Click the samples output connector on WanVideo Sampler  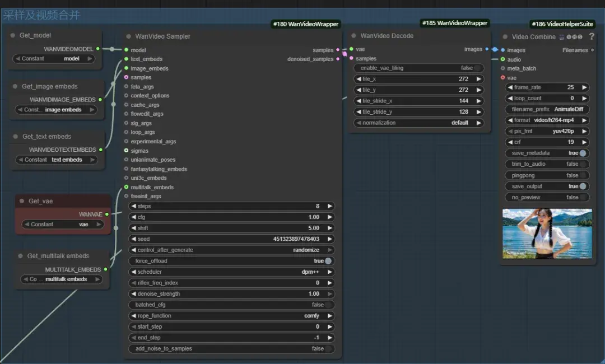click(338, 50)
